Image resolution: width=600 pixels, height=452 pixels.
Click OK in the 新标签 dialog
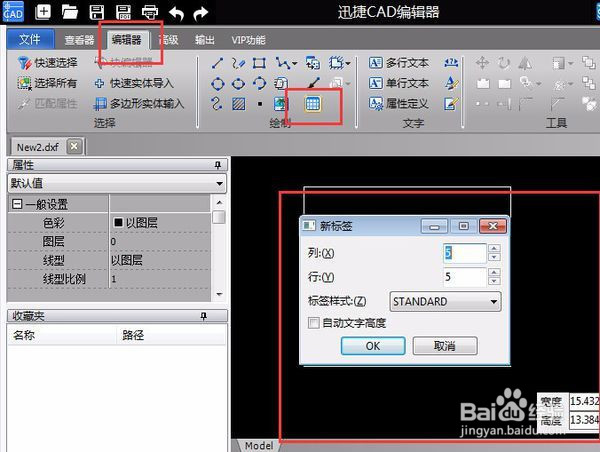coord(373,346)
